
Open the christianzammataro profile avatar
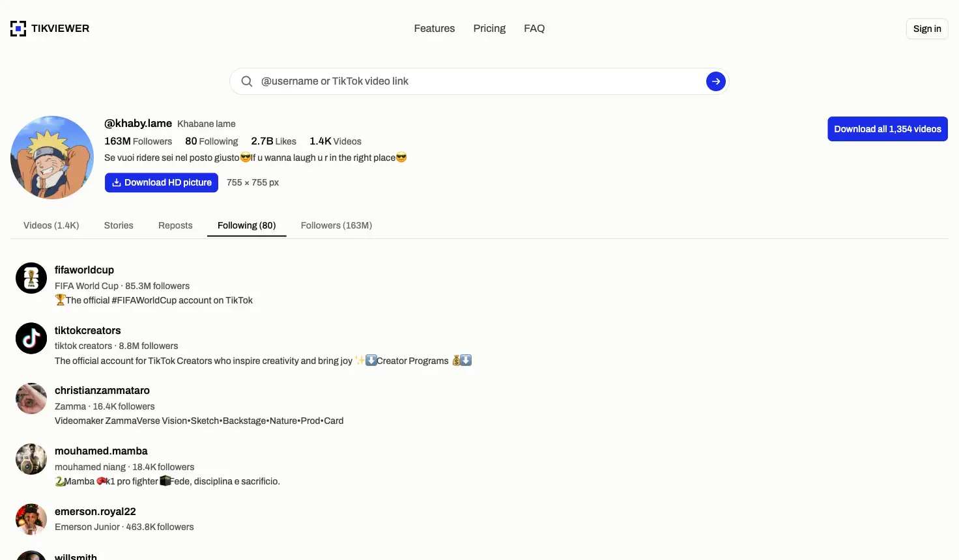[x=31, y=399]
